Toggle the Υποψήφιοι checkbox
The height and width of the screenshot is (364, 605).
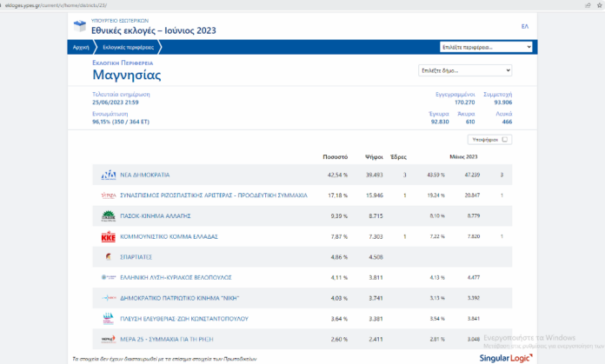504,139
